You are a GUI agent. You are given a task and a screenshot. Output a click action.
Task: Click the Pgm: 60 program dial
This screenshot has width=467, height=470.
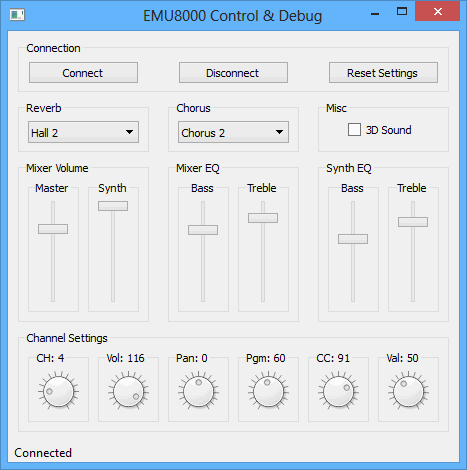pyautogui.click(x=268, y=391)
